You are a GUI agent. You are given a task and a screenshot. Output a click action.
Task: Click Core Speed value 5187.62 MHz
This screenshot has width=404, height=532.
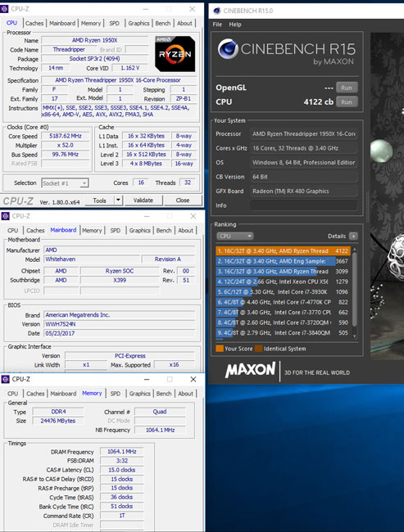(66, 136)
